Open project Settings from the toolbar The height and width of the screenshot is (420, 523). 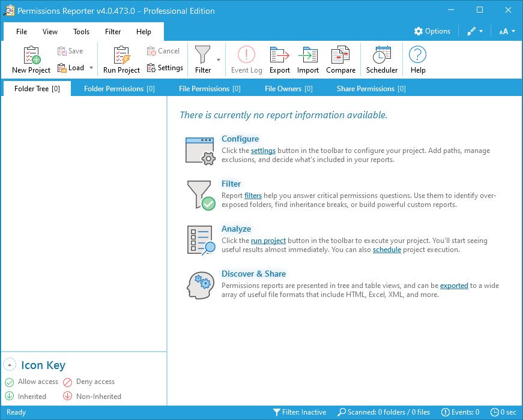point(165,68)
